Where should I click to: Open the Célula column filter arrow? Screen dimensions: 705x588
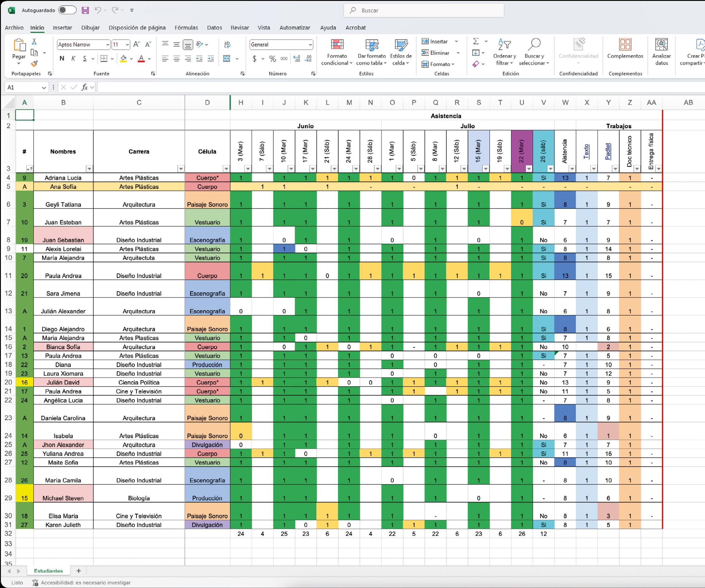pos(226,169)
